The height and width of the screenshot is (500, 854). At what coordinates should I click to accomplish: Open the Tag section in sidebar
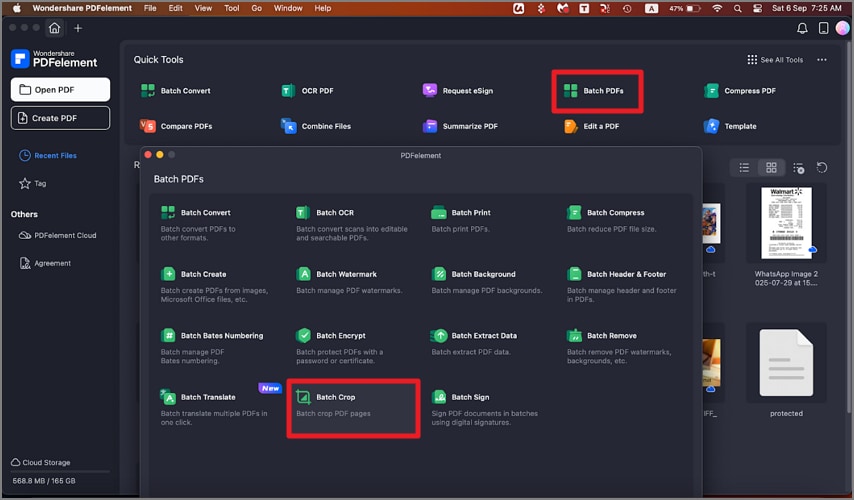point(33,184)
